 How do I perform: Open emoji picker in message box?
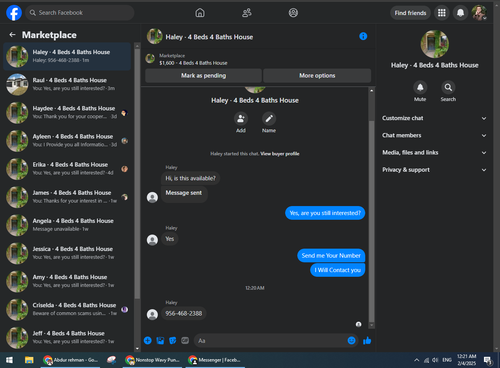pos(351,340)
